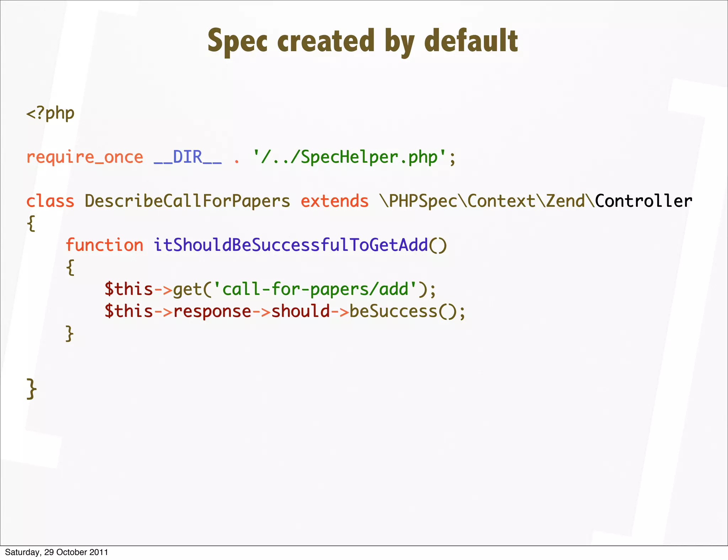
Task: Click the class name 'DescribeCallForPapers'
Action: [187, 201]
